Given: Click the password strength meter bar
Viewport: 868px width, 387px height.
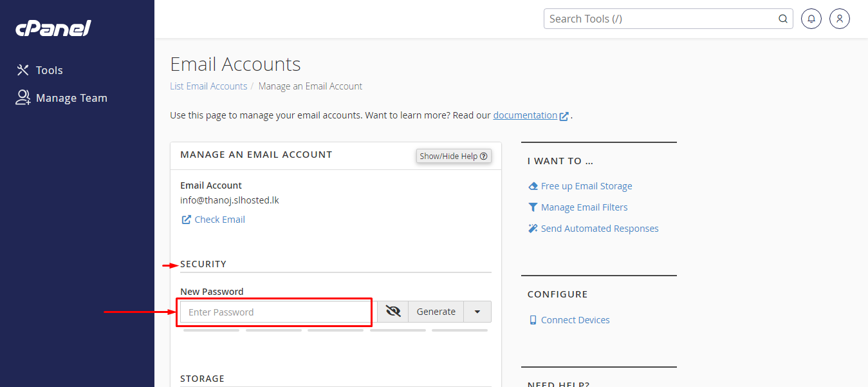Looking at the screenshot, I should (x=335, y=330).
